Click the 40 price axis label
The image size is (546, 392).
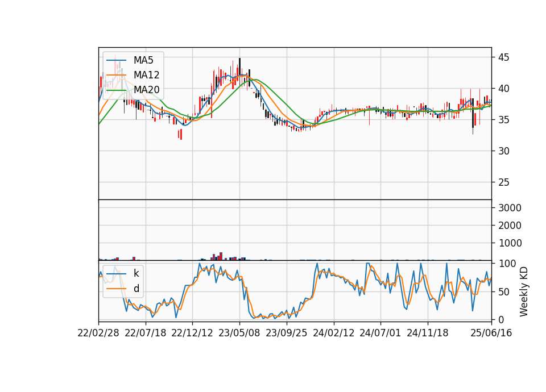(x=503, y=89)
